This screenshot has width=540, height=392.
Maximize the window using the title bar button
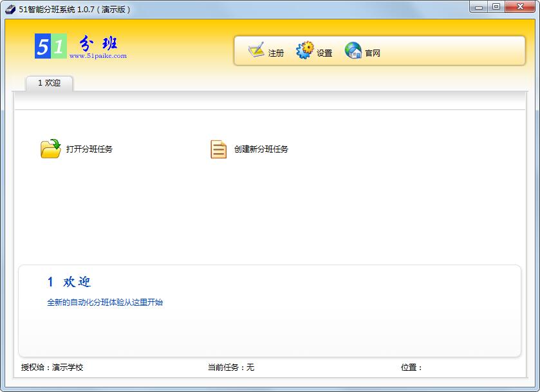point(496,7)
